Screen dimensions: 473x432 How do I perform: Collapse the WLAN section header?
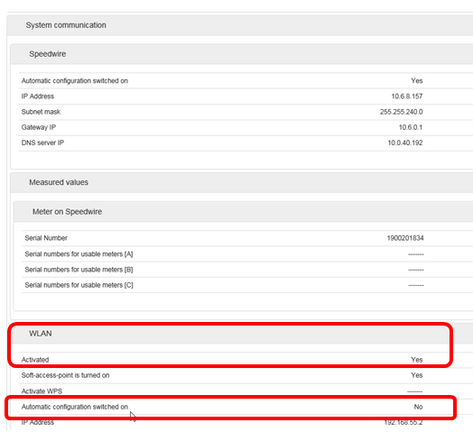click(241, 334)
